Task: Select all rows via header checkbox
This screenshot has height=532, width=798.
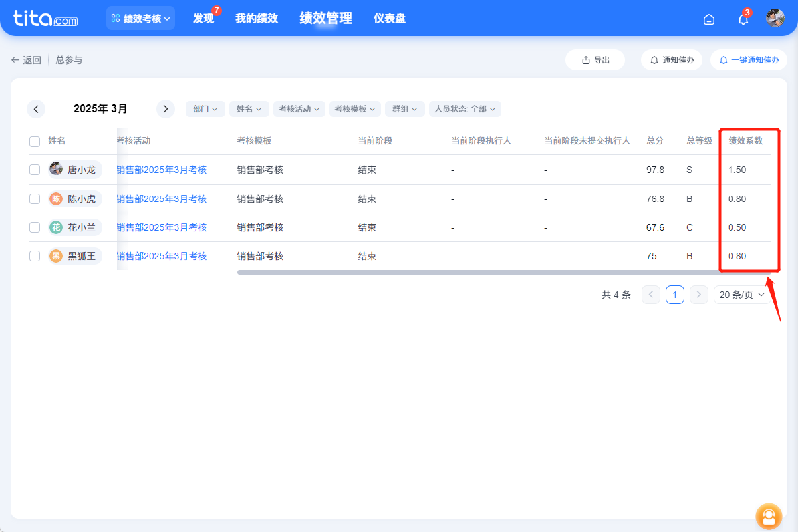Action: [x=35, y=141]
